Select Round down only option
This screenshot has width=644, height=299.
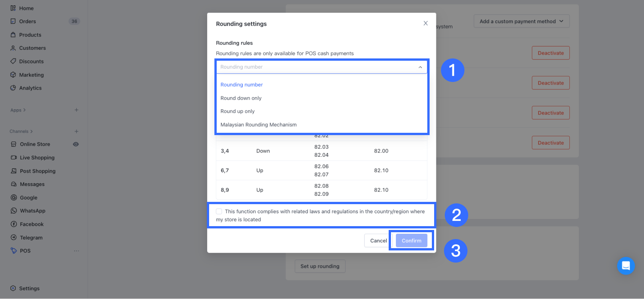tap(241, 98)
